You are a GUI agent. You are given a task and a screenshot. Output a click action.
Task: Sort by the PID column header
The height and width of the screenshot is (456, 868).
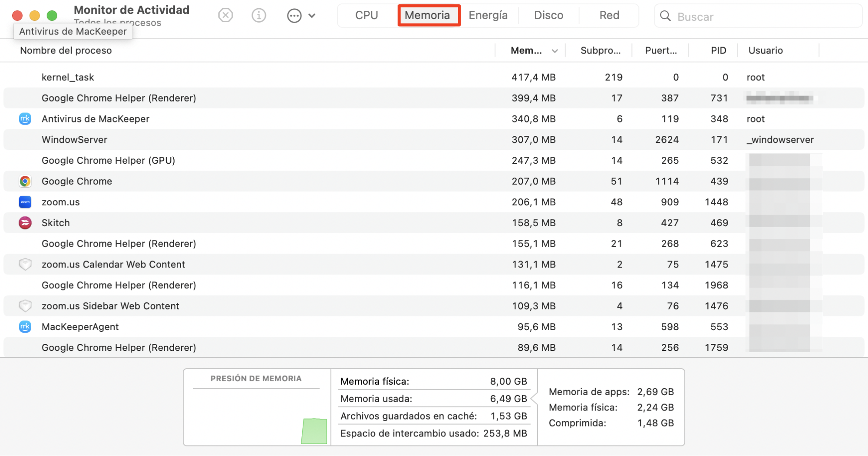pos(719,50)
